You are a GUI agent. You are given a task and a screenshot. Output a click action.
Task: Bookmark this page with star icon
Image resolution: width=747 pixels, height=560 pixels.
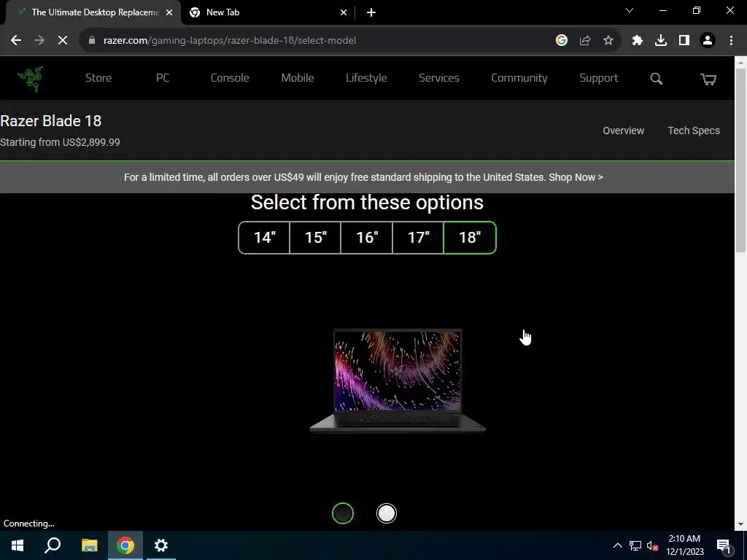pyautogui.click(x=608, y=41)
